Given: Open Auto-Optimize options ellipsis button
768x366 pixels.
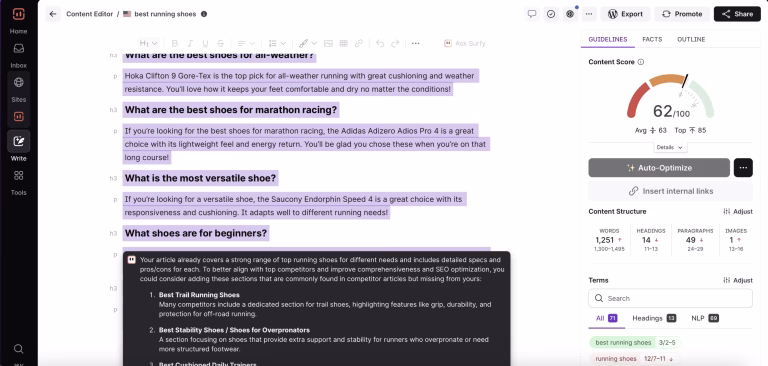Looking at the screenshot, I should point(743,168).
